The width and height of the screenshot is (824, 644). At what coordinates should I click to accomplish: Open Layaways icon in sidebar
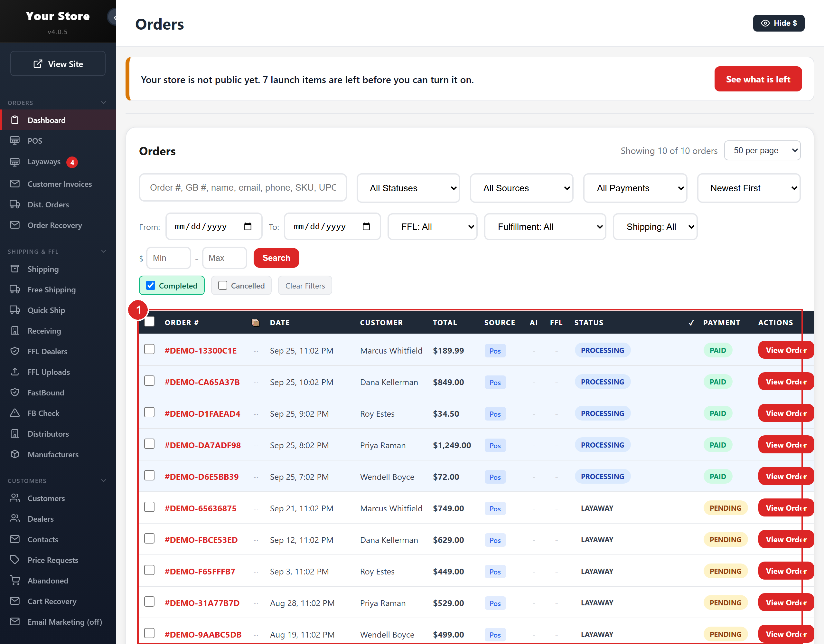(15, 162)
